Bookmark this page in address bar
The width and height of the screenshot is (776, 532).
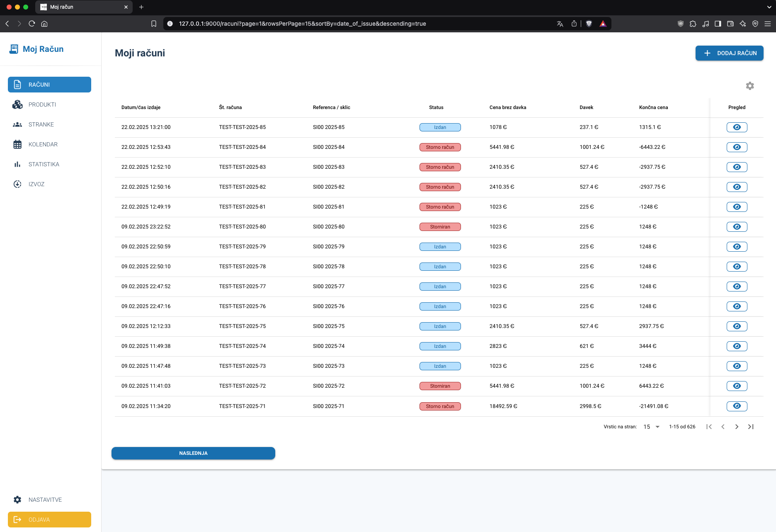[154, 24]
